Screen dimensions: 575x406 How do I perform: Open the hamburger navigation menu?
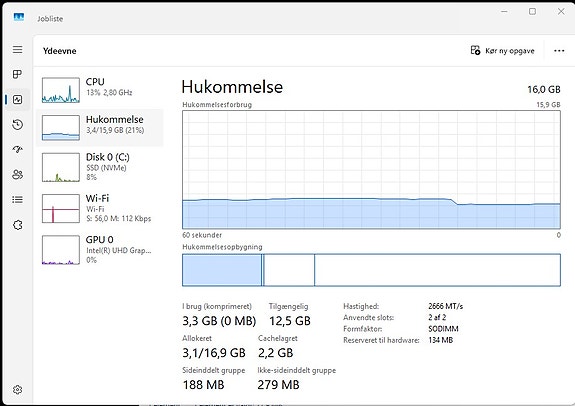click(17, 50)
